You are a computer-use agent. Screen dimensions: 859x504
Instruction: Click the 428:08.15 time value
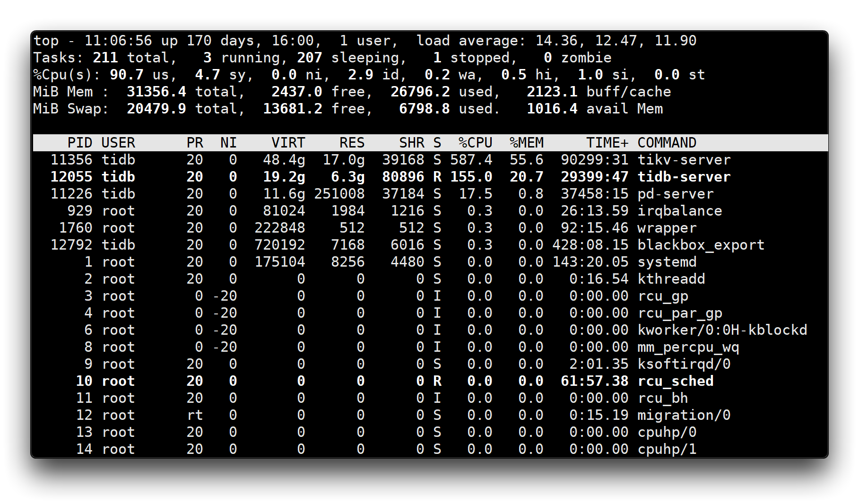click(x=590, y=245)
